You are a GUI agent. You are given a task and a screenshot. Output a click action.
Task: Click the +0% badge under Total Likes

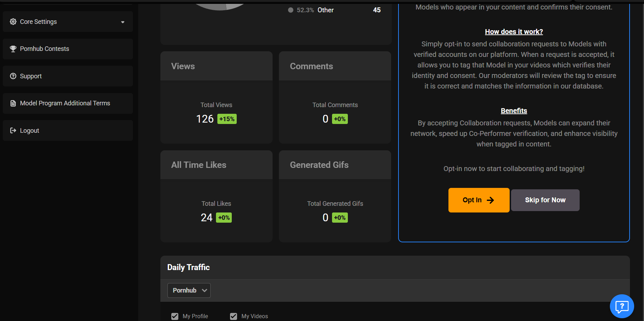224,218
